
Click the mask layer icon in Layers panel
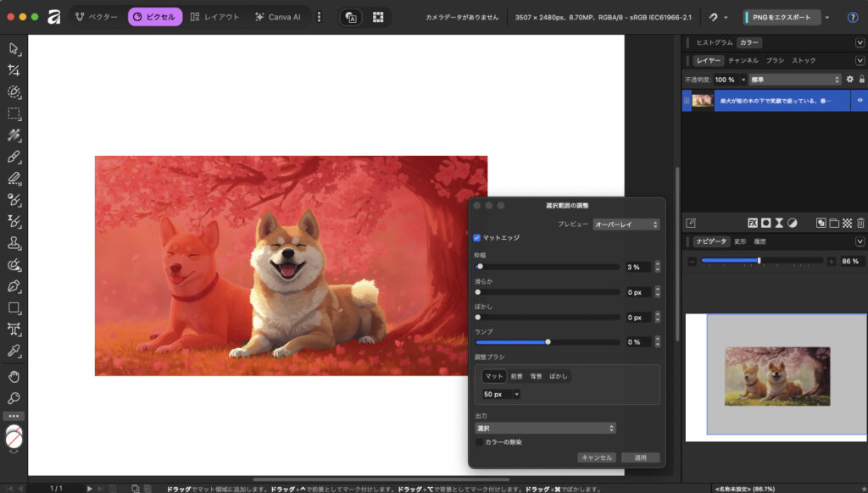click(x=765, y=223)
